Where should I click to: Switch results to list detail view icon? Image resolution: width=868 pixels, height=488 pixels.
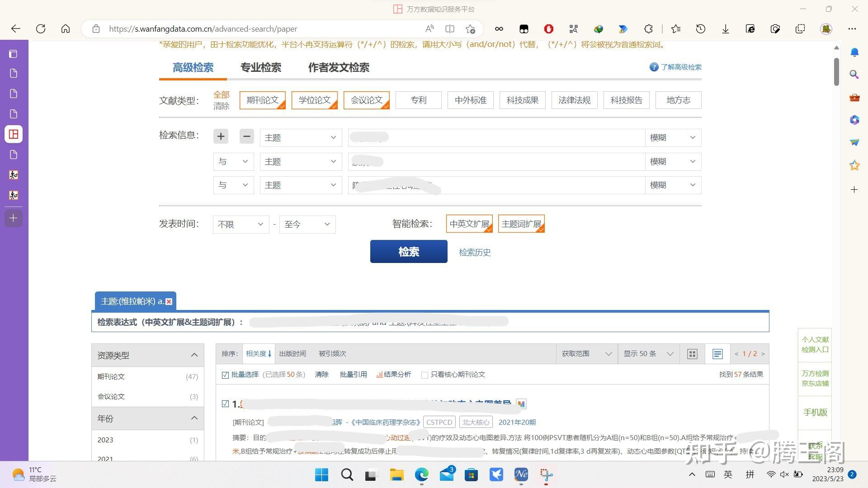717,354
